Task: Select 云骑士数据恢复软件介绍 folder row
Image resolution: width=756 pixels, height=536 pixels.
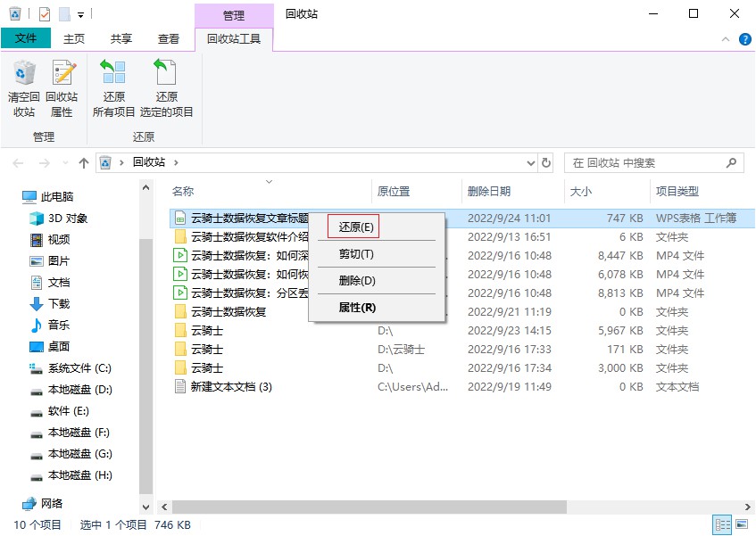Action: (461, 237)
